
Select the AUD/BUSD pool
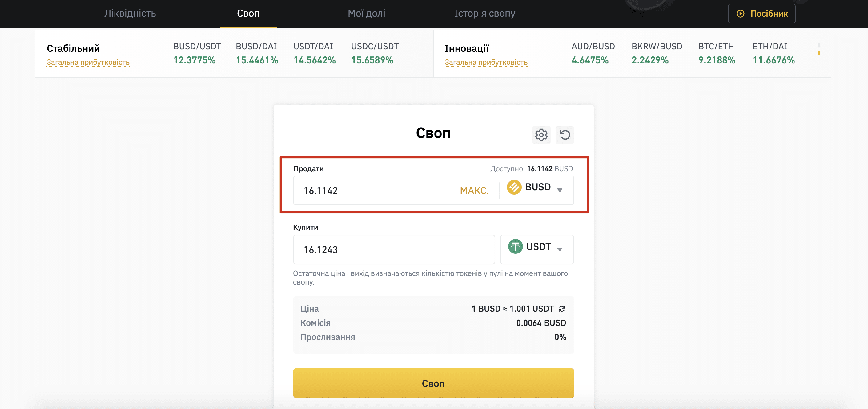[x=593, y=47]
